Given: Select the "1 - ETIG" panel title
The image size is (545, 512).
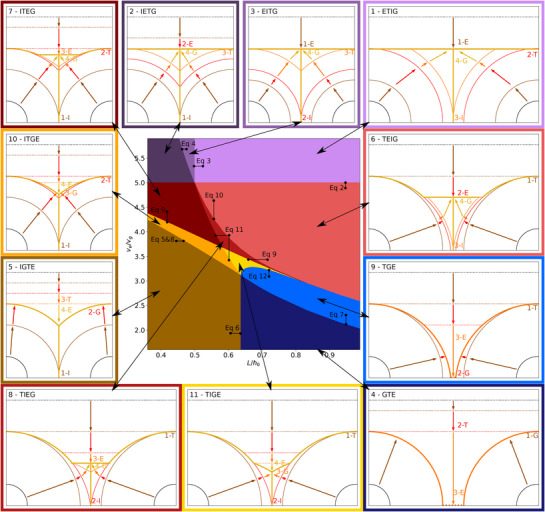Looking at the screenshot, I should (384, 11).
